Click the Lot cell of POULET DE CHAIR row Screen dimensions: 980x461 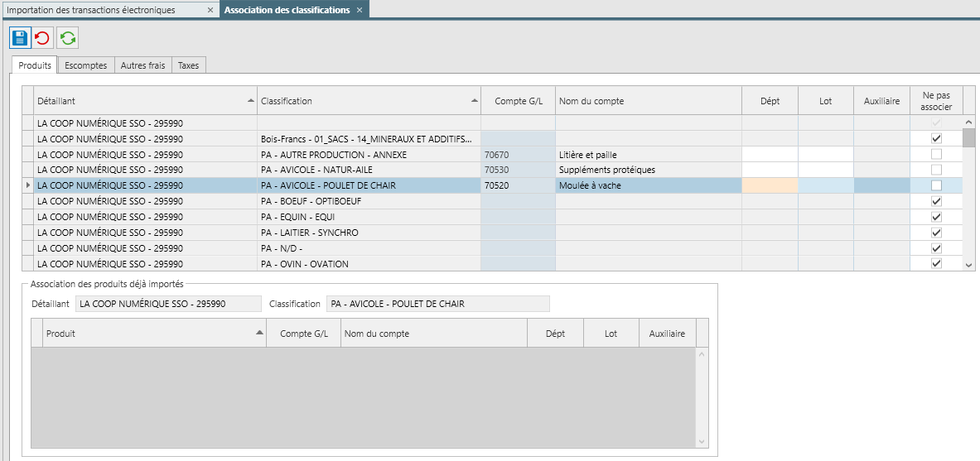[826, 185]
